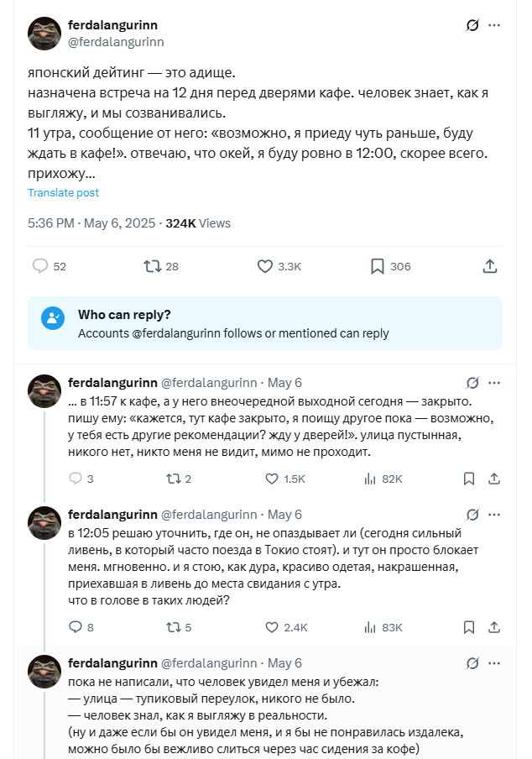Like the main post with 3.3K likes

point(265,266)
